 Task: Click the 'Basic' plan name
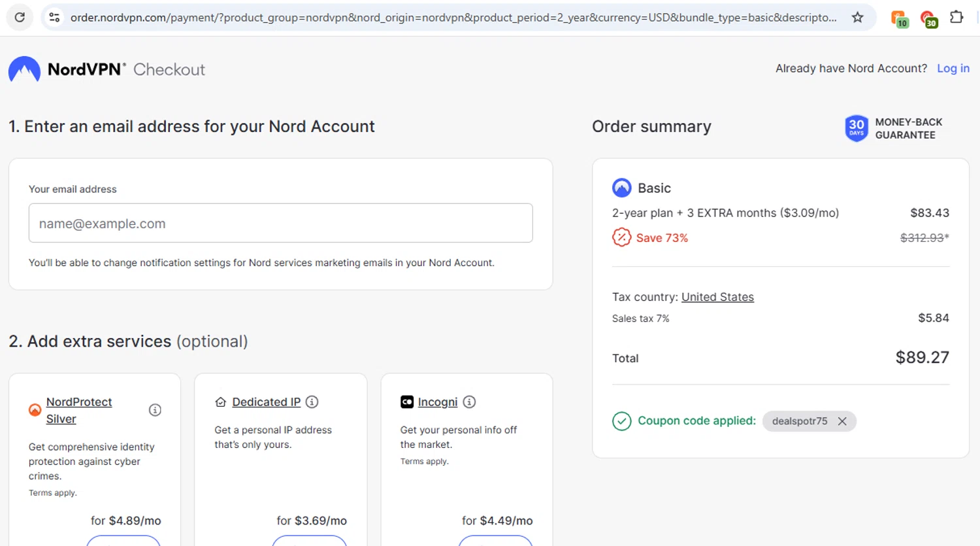tap(654, 188)
